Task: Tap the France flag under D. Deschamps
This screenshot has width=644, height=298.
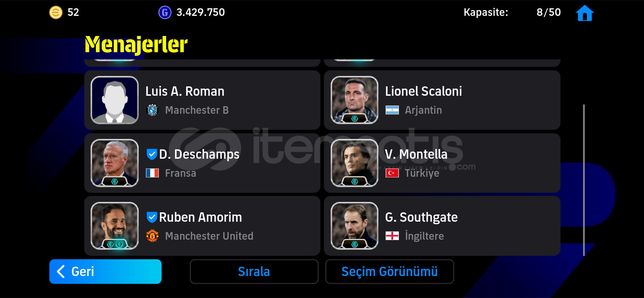Action: (x=152, y=173)
